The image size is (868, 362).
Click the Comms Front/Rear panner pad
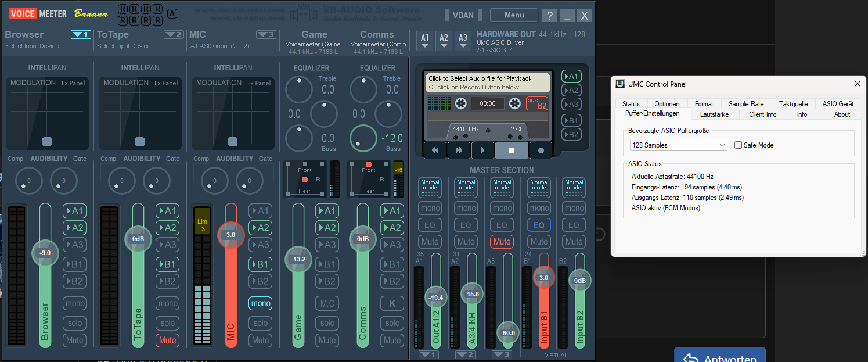coord(369,180)
